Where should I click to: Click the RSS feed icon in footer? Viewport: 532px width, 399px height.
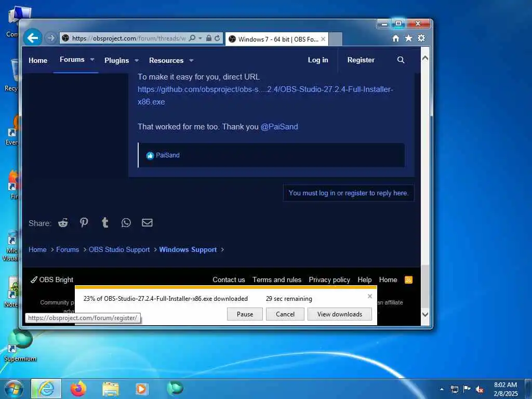point(408,280)
